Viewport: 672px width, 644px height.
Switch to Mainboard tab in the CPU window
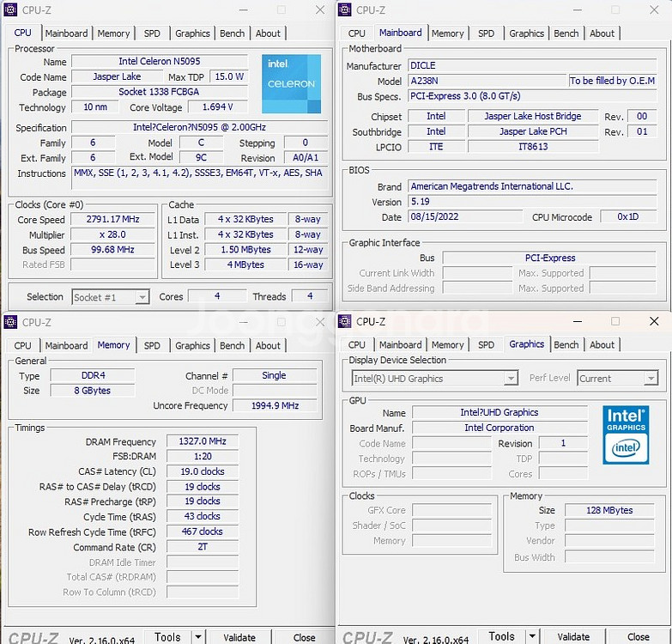pyautogui.click(x=66, y=33)
